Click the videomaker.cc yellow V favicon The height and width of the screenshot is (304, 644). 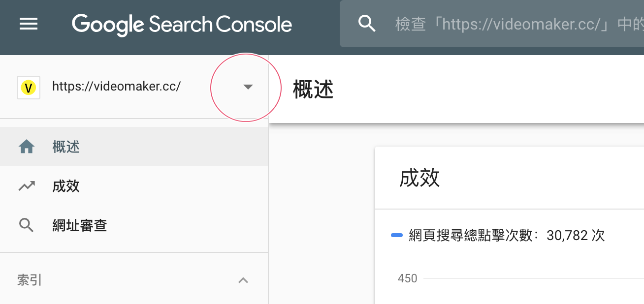(29, 88)
